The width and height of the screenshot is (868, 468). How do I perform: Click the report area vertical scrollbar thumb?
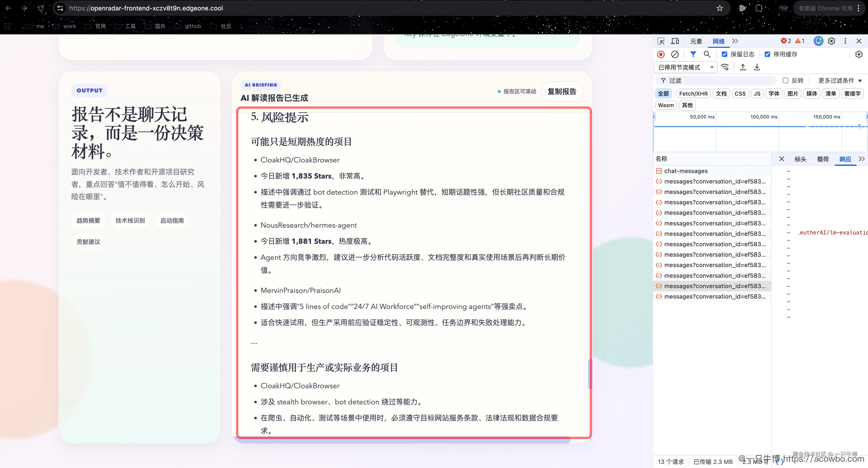[589, 374]
